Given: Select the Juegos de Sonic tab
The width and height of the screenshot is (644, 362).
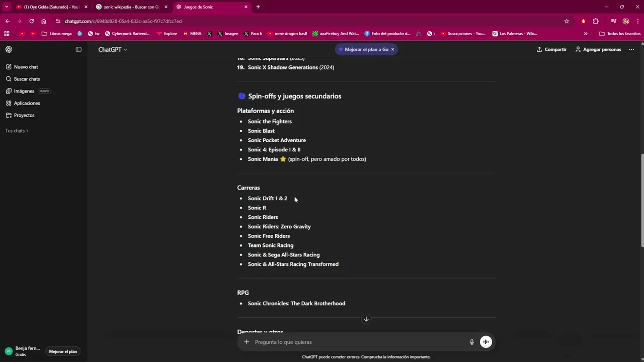Looking at the screenshot, I should point(211,7).
